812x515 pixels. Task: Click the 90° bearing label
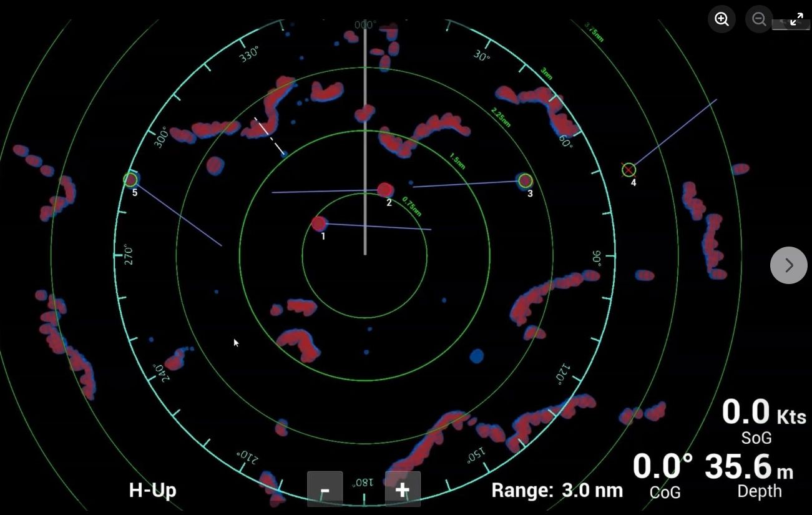click(x=595, y=257)
